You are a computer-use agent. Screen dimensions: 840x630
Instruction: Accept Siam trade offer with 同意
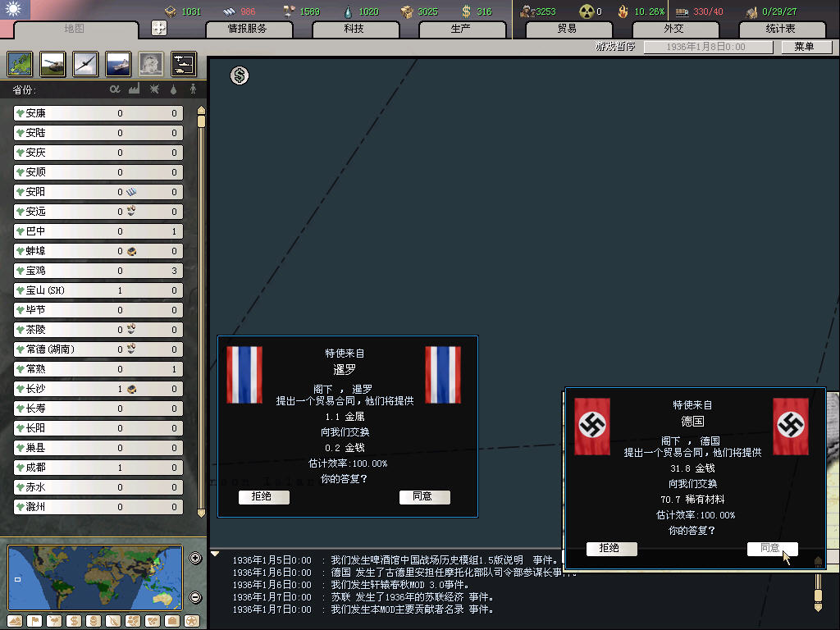[x=424, y=497]
